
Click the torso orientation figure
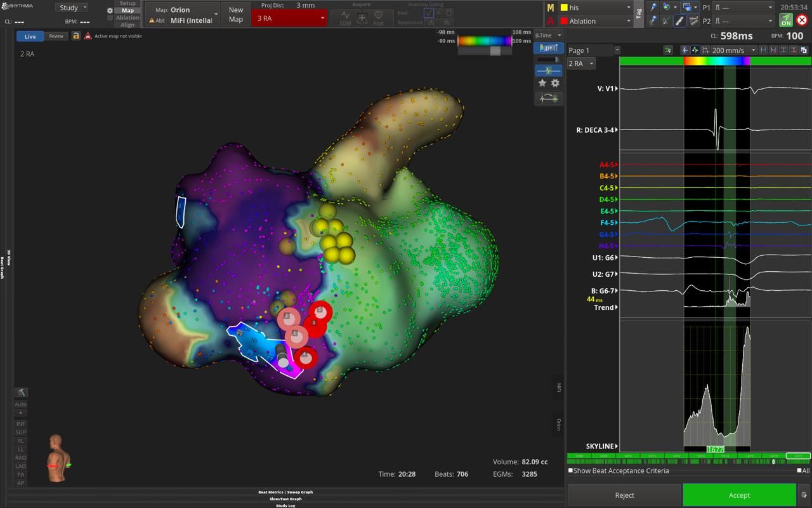[x=58, y=458]
